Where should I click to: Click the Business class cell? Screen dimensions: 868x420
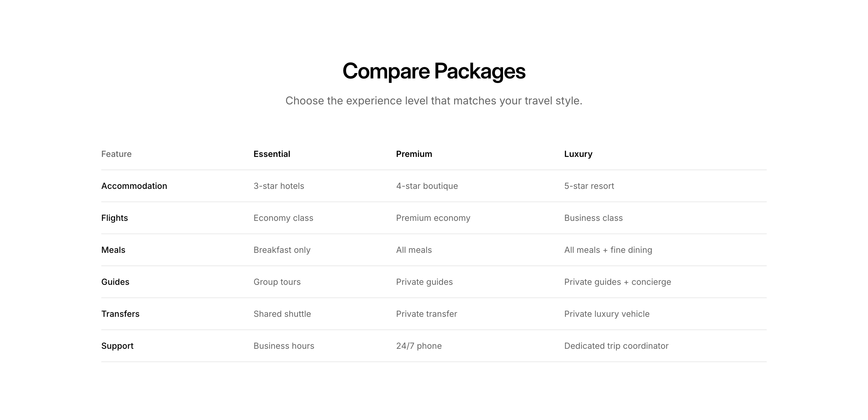(x=593, y=218)
